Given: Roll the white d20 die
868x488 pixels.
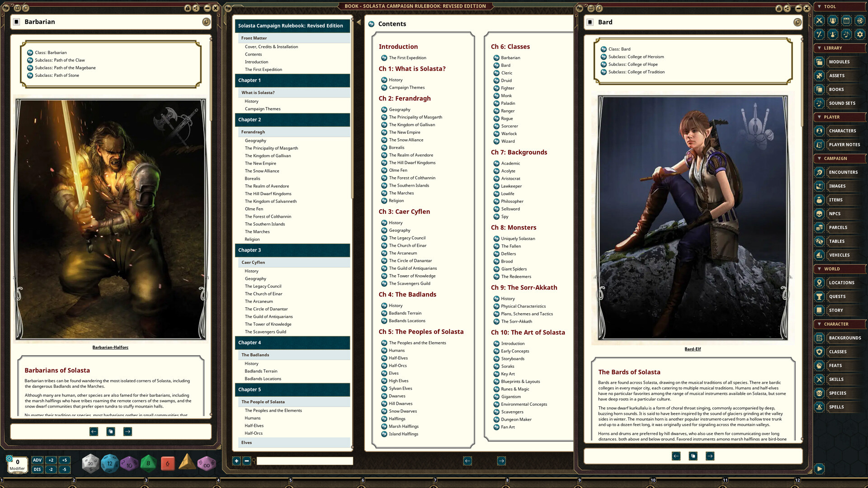Looking at the screenshot, I should [90, 463].
